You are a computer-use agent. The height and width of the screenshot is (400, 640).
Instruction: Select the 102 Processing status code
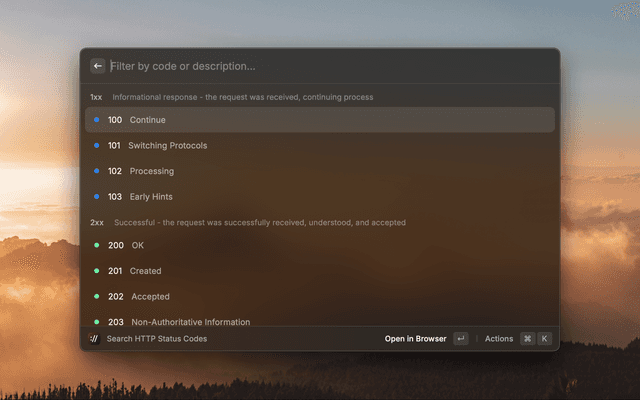320,171
